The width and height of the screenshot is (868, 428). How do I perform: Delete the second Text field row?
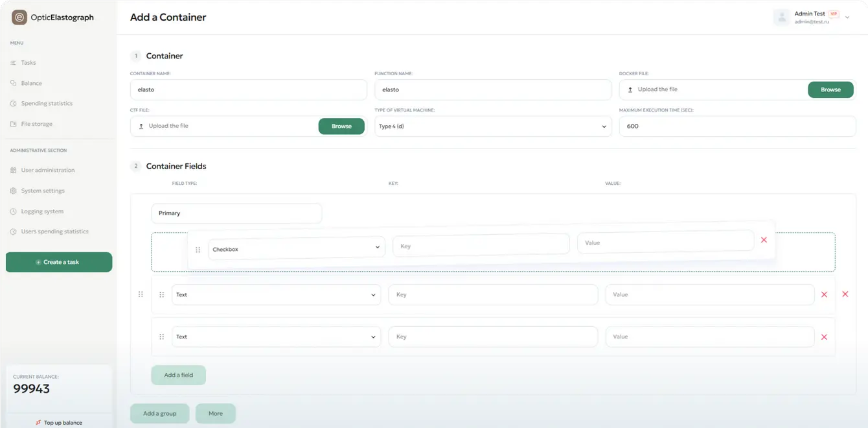click(824, 337)
